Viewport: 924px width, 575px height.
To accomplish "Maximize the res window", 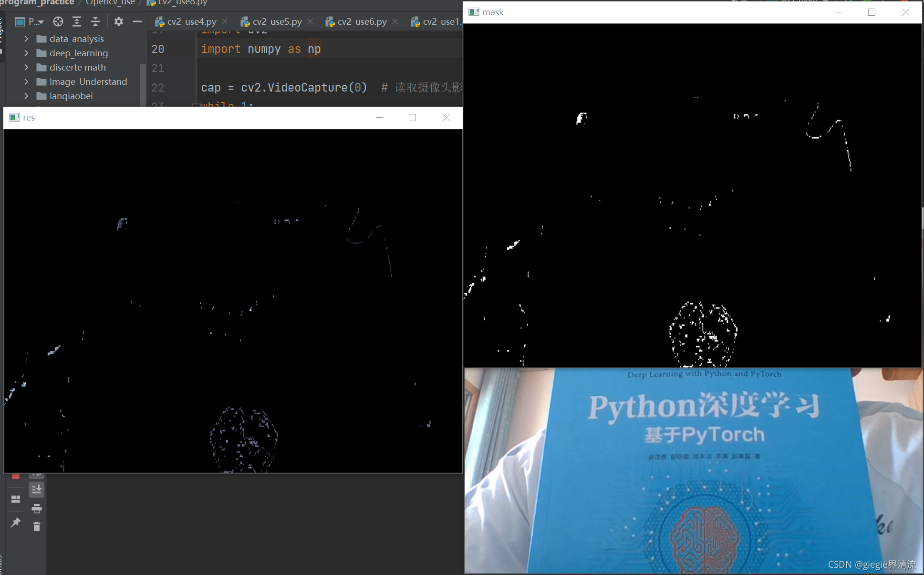I will (x=413, y=117).
